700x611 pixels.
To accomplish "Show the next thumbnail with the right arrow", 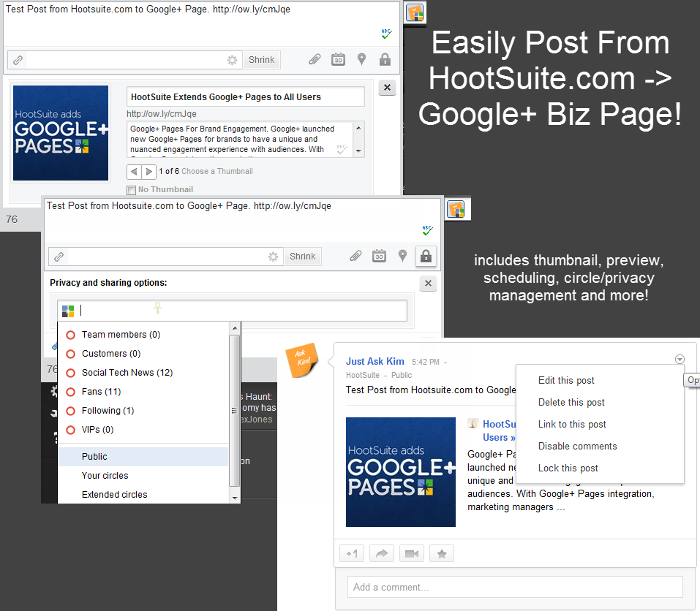I will (x=149, y=171).
